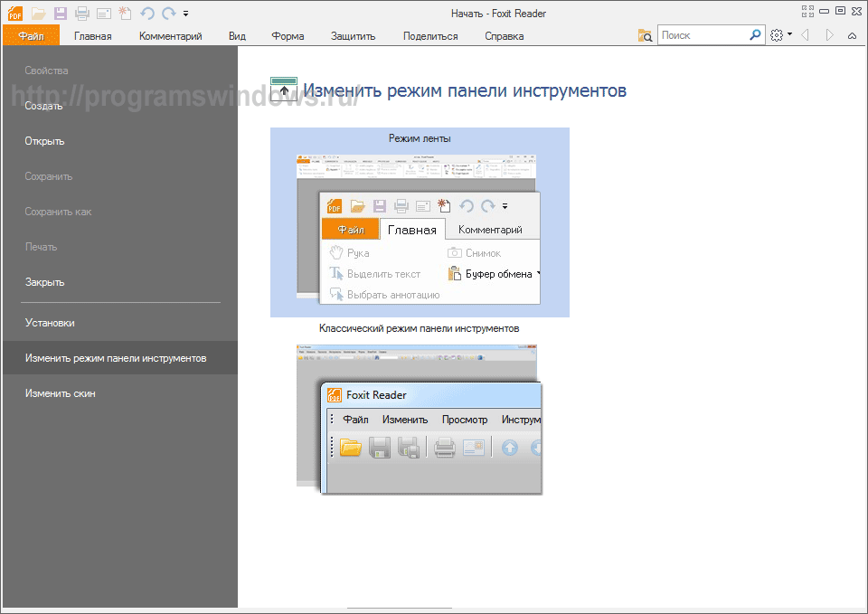Open the customize quick access toolbar dropdown

coord(186,14)
